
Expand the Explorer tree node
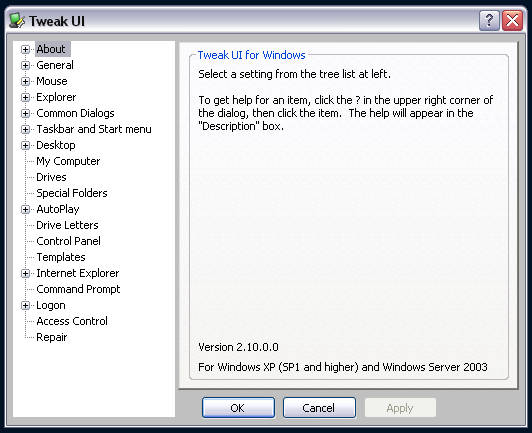click(x=25, y=97)
